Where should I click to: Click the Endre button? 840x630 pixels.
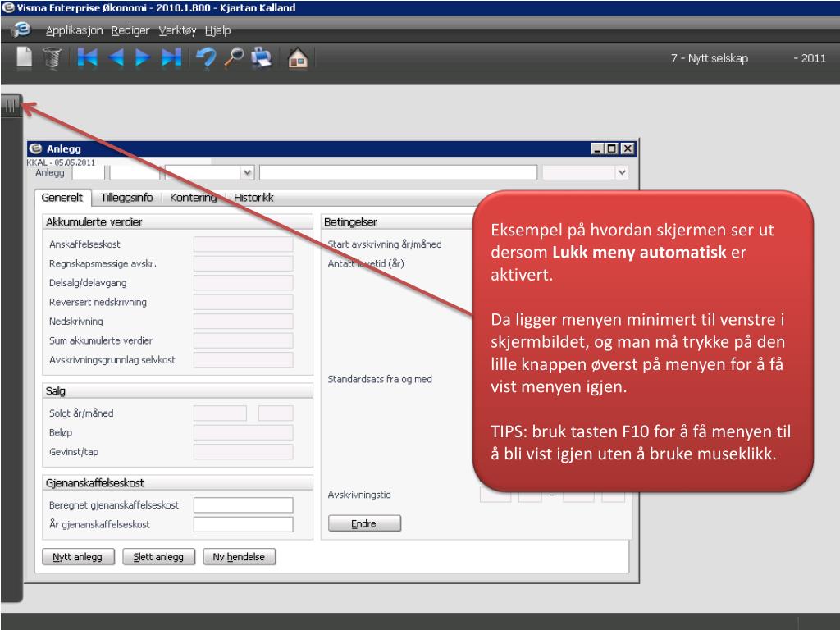pos(364,523)
